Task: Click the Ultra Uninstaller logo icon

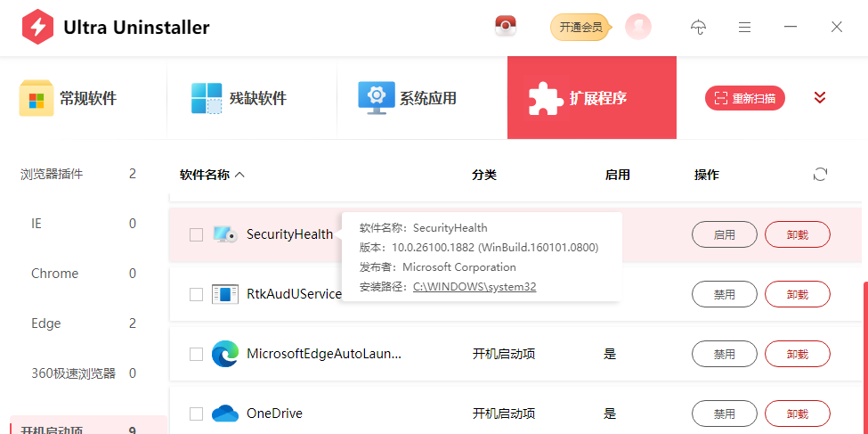Action: (37, 28)
